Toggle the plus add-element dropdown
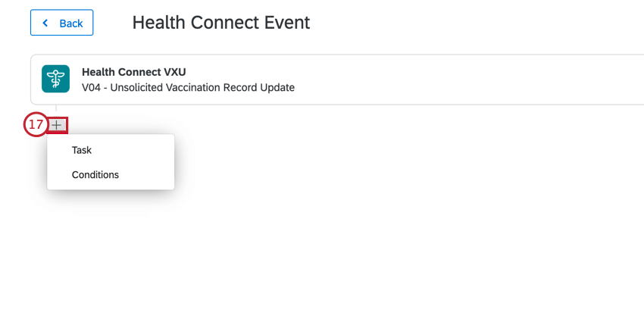The image size is (644, 322). pyautogui.click(x=57, y=125)
